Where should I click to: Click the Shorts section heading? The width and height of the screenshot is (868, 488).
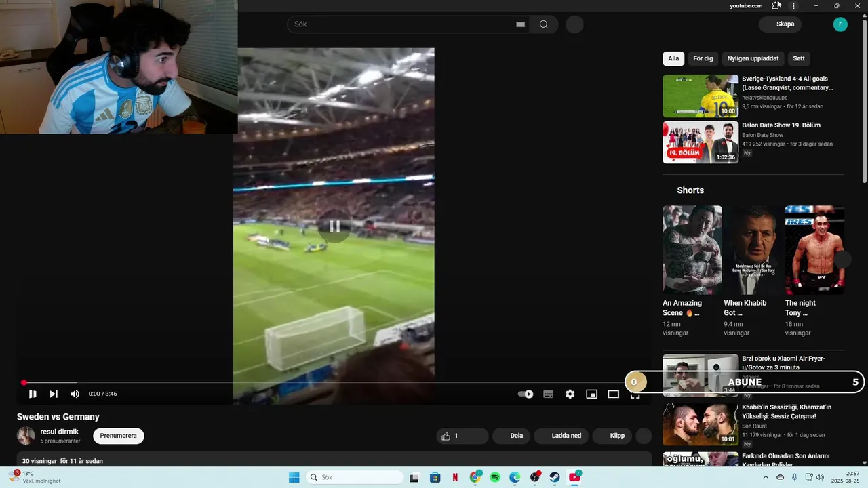click(690, 190)
